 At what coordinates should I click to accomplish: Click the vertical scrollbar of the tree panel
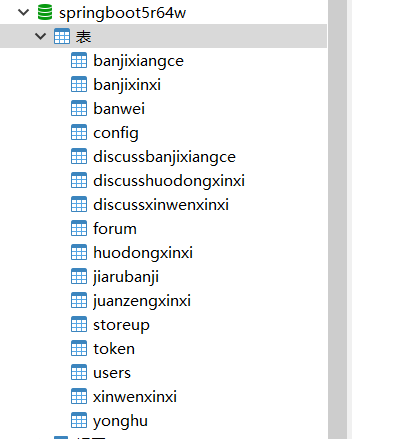click(337, 219)
